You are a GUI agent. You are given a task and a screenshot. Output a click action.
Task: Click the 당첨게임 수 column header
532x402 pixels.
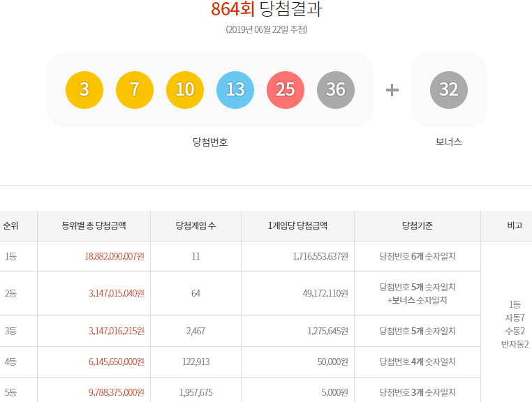(x=195, y=225)
